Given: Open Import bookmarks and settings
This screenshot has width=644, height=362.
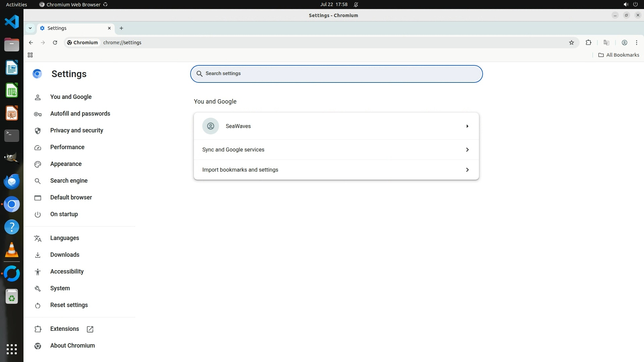Looking at the screenshot, I should 336,170.
